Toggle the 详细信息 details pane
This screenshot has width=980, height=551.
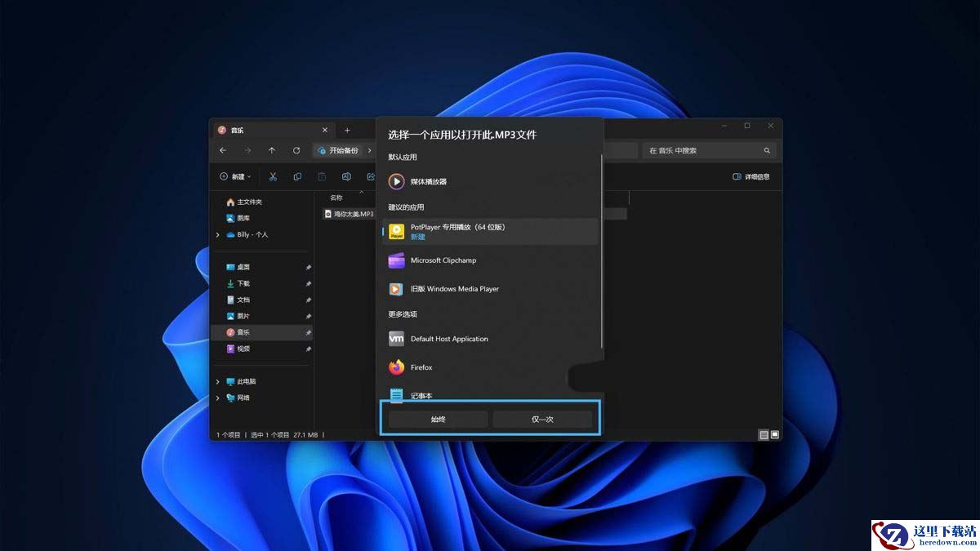[x=751, y=176]
